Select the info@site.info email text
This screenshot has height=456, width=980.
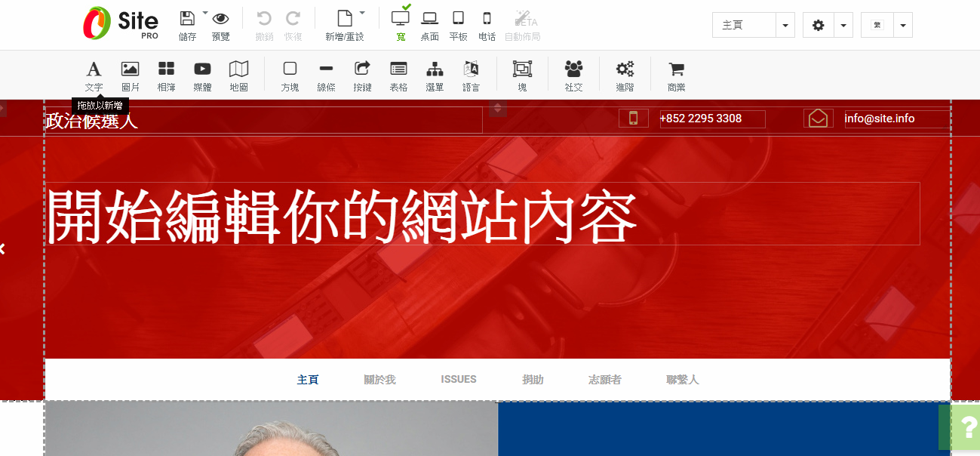880,119
